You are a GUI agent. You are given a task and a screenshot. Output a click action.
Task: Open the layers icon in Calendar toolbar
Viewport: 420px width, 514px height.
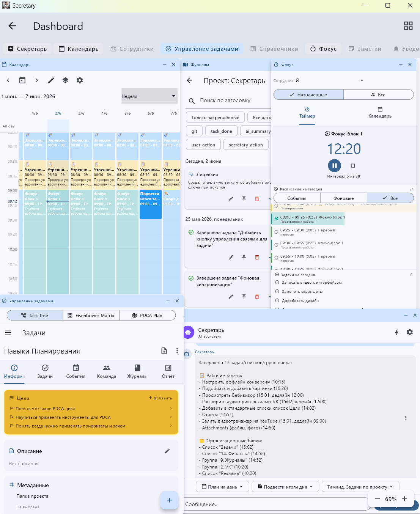pos(65,80)
